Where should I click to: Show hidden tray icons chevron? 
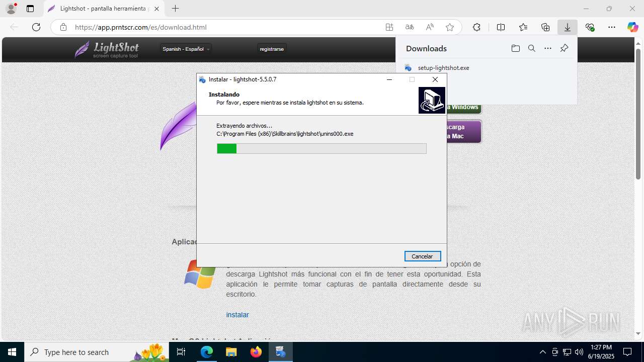click(542, 352)
